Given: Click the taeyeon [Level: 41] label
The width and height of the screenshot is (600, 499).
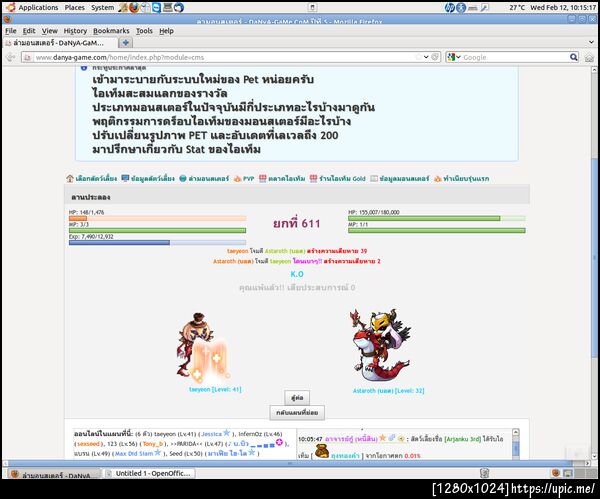Looking at the screenshot, I should [x=215, y=390].
